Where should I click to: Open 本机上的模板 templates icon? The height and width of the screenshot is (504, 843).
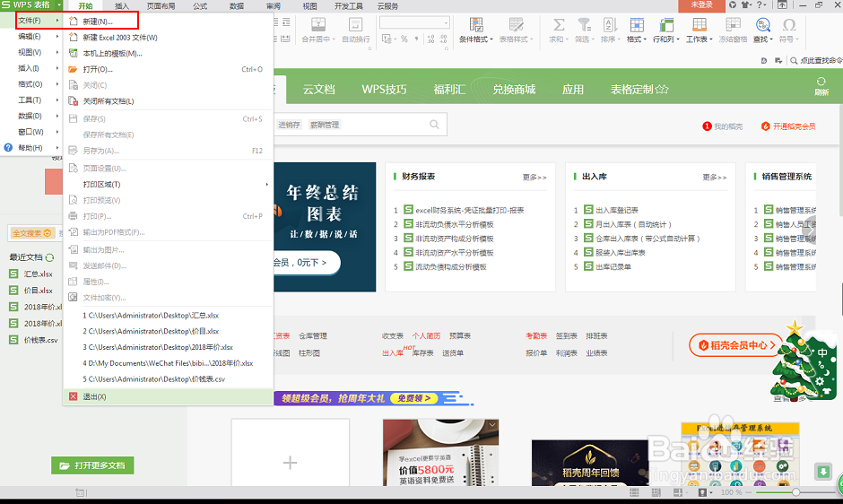74,53
